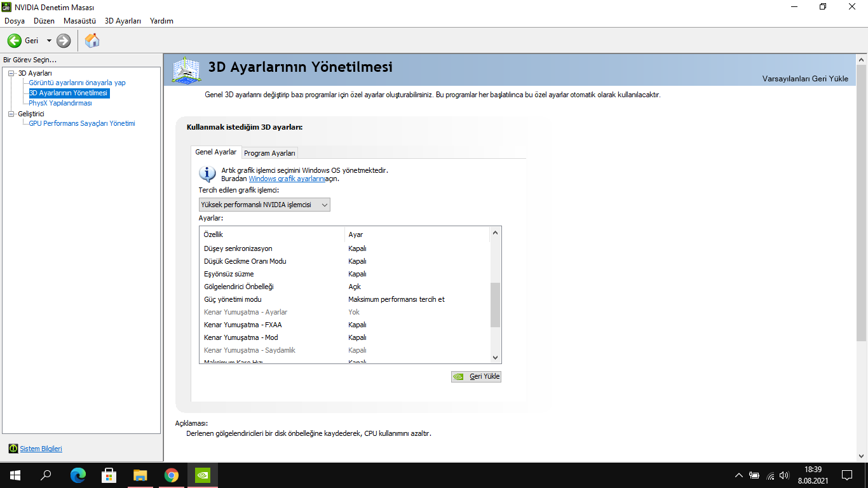
Task: Collapse the 3D Ayarları tree node
Action: click(x=11, y=73)
